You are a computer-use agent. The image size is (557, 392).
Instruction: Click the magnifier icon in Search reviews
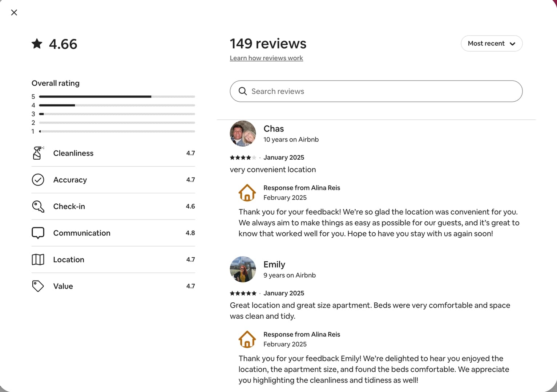243,91
